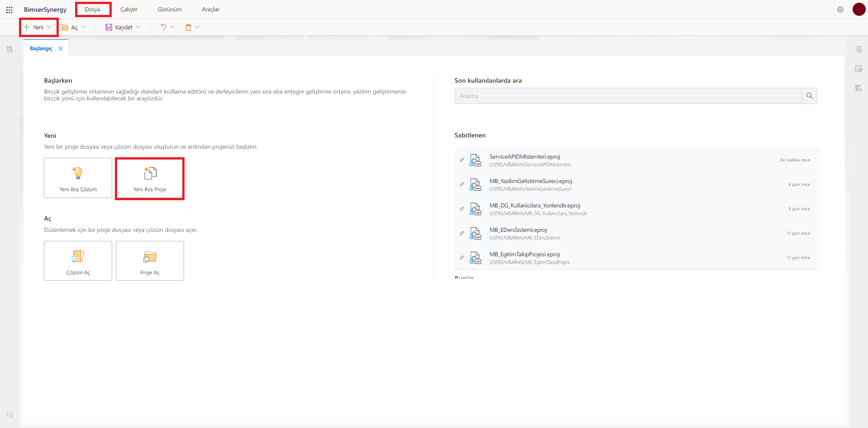
Task: Open ServiceAPIDMIslemleri.eproj project
Action: tap(525, 157)
